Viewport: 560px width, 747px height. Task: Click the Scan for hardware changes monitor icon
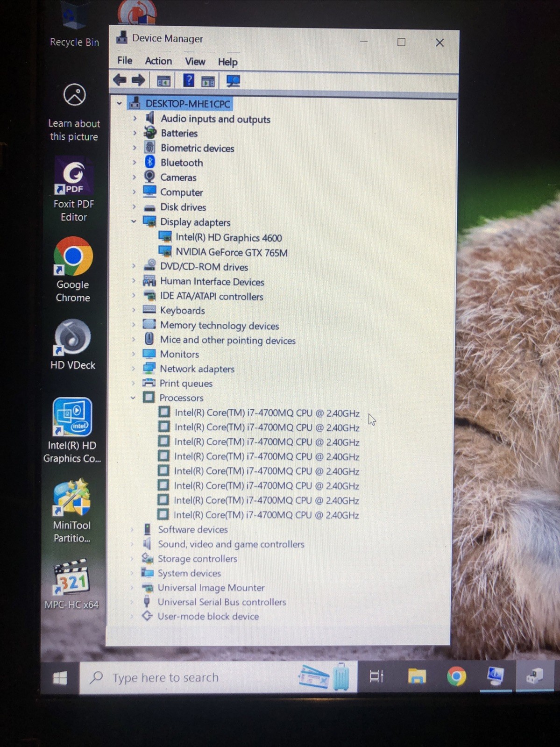pyautogui.click(x=233, y=81)
